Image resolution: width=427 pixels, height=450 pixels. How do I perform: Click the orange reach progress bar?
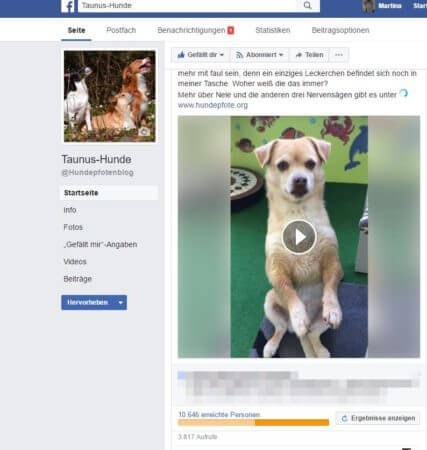coord(253,423)
